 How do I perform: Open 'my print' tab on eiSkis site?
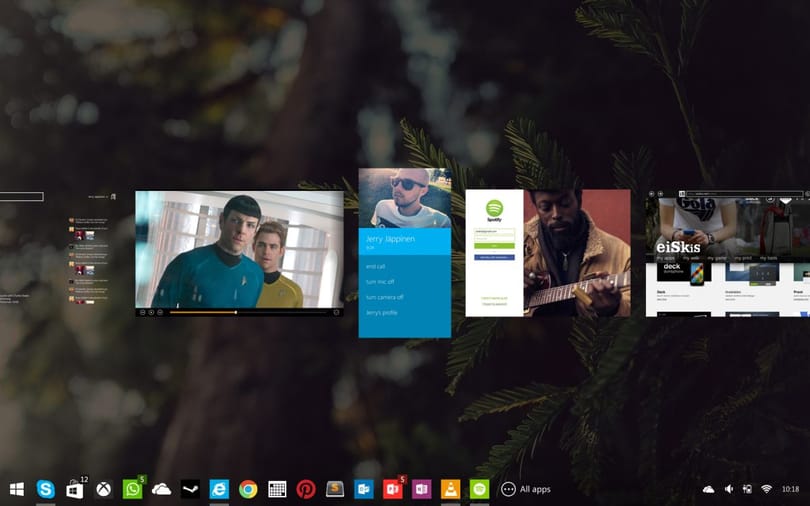pos(743,258)
